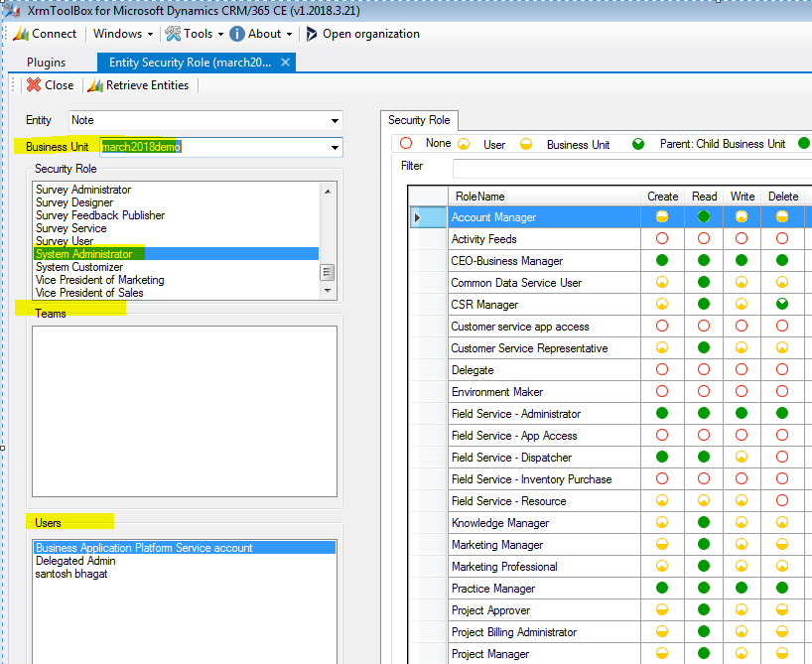Viewport: 812px width, 664px height.
Task: Select Survey Feedback Publisher role
Action: point(100,215)
